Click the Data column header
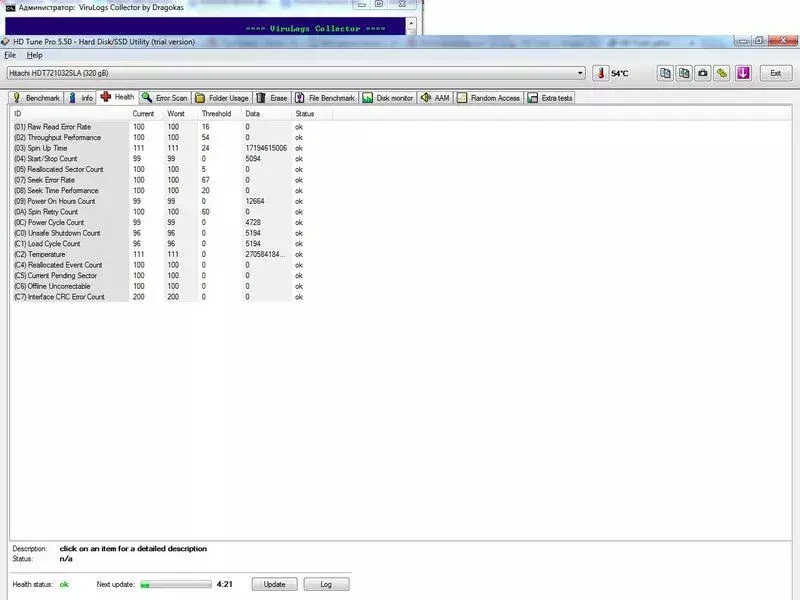Image resolution: width=800 pixels, height=600 pixels. [266, 114]
